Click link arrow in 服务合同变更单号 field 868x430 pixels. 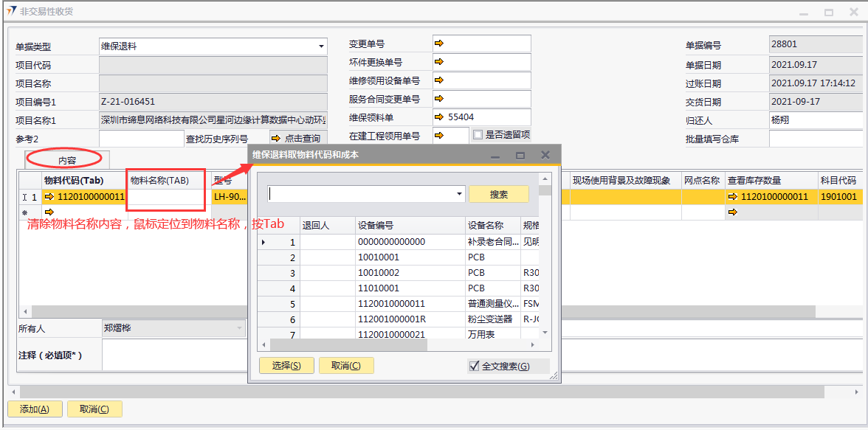pyautogui.click(x=438, y=99)
